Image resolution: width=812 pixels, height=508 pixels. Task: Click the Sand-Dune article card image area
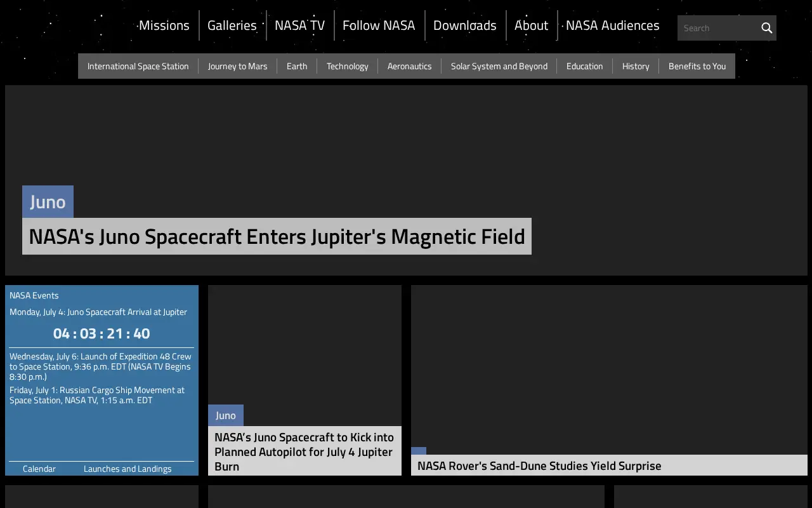609,370
